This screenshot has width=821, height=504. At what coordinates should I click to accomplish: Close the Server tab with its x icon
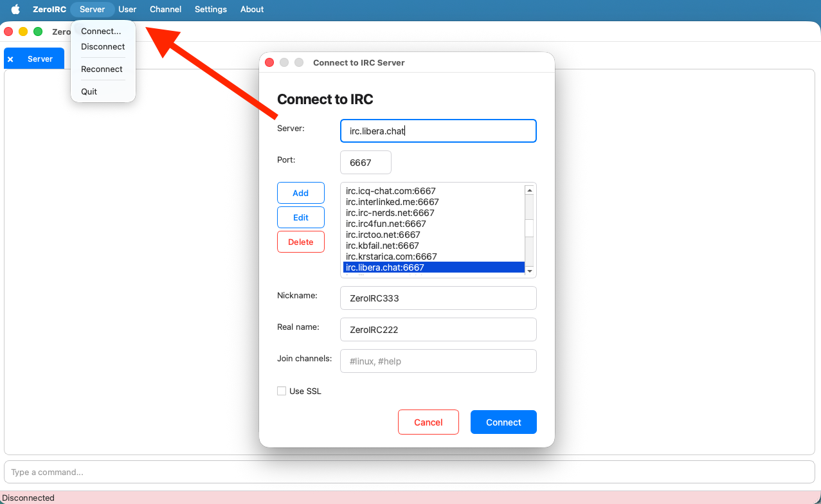coord(10,59)
